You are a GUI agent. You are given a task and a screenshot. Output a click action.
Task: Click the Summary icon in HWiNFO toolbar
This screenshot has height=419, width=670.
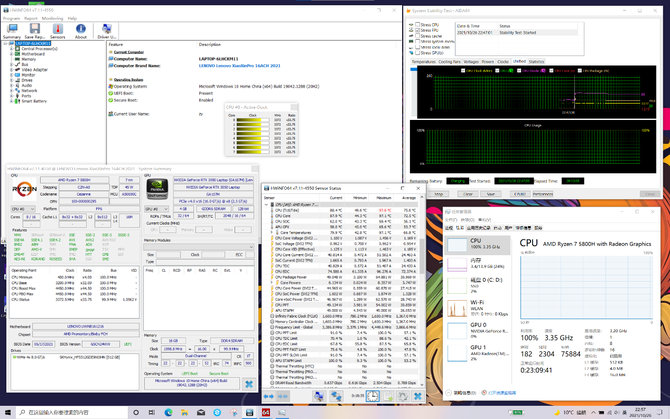[x=12, y=28]
